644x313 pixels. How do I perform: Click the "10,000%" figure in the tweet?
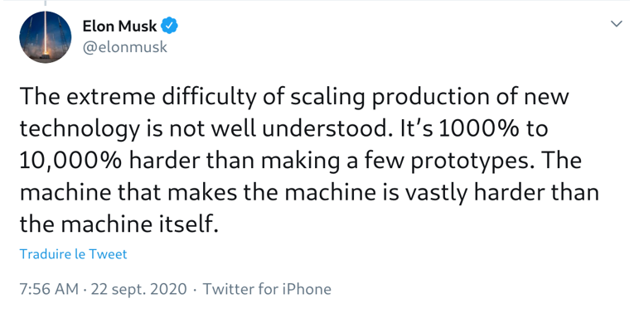click(x=70, y=161)
